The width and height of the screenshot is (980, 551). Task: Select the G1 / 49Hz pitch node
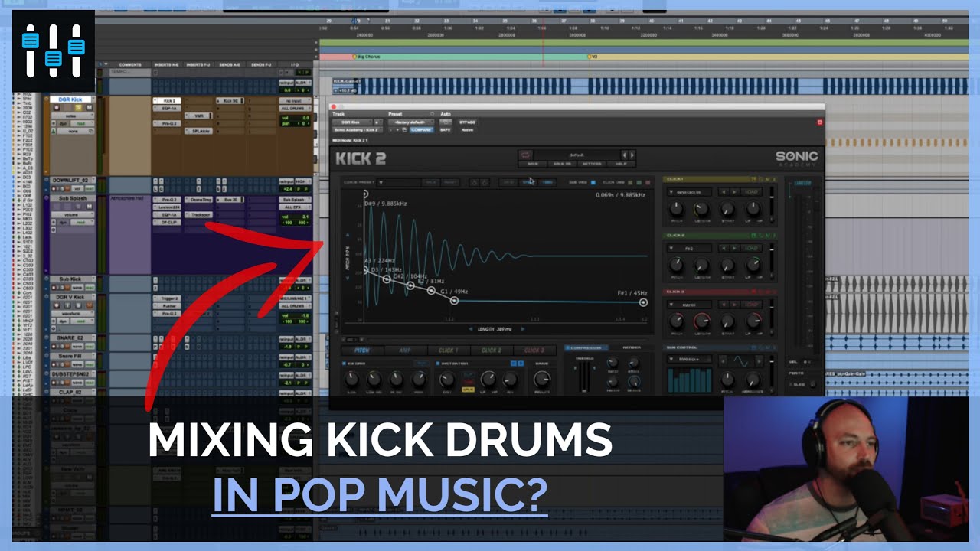454,301
